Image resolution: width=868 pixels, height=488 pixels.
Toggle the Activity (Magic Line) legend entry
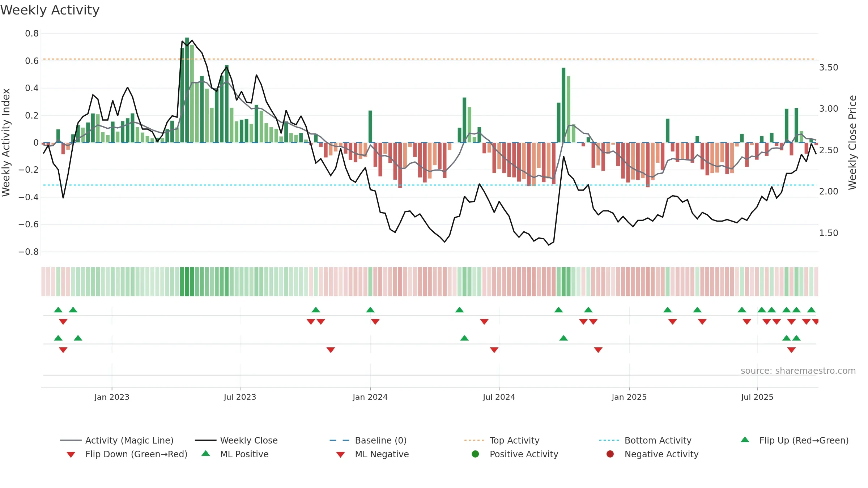coord(117,440)
